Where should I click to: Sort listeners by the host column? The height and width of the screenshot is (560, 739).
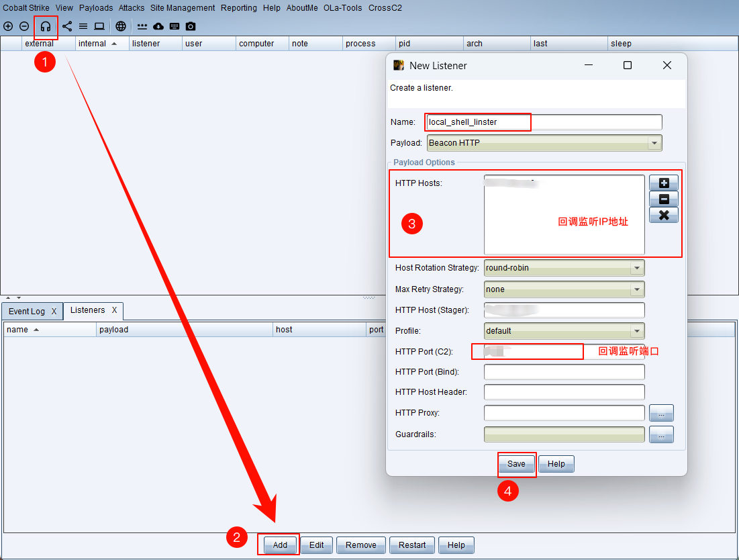tap(319, 330)
